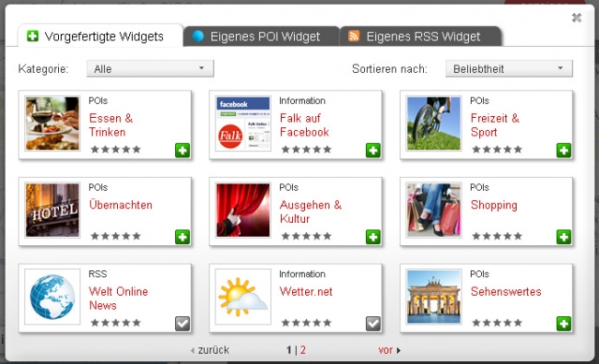Add the Shopping widget with plus icon
The width and height of the screenshot is (599, 364).
[563, 237]
